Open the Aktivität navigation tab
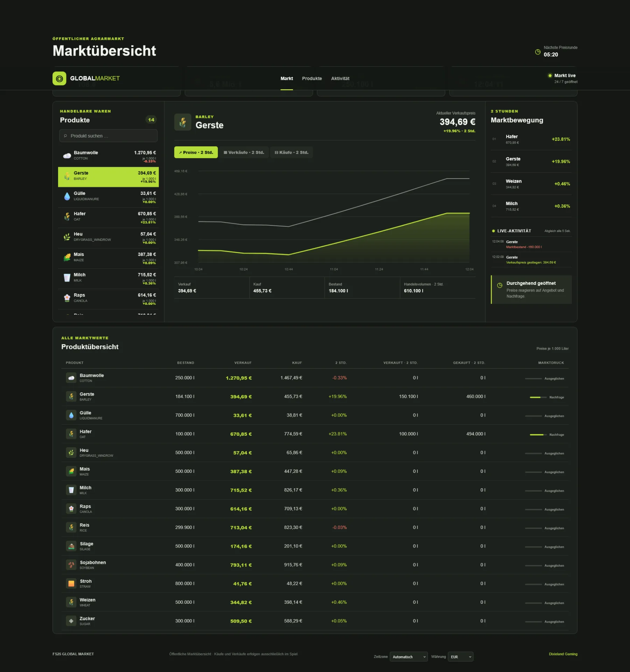 click(340, 78)
